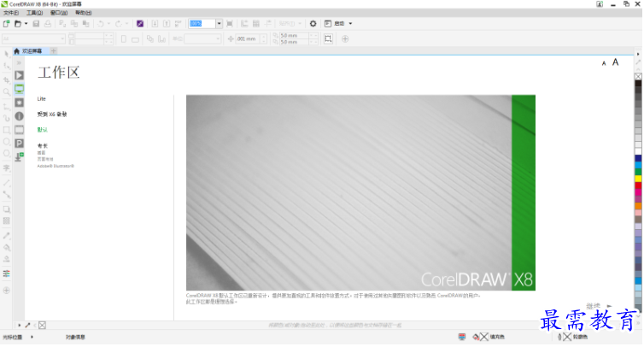Click the full-screen preview icon
The image size is (644, 347).
click(x=230, y=24)
